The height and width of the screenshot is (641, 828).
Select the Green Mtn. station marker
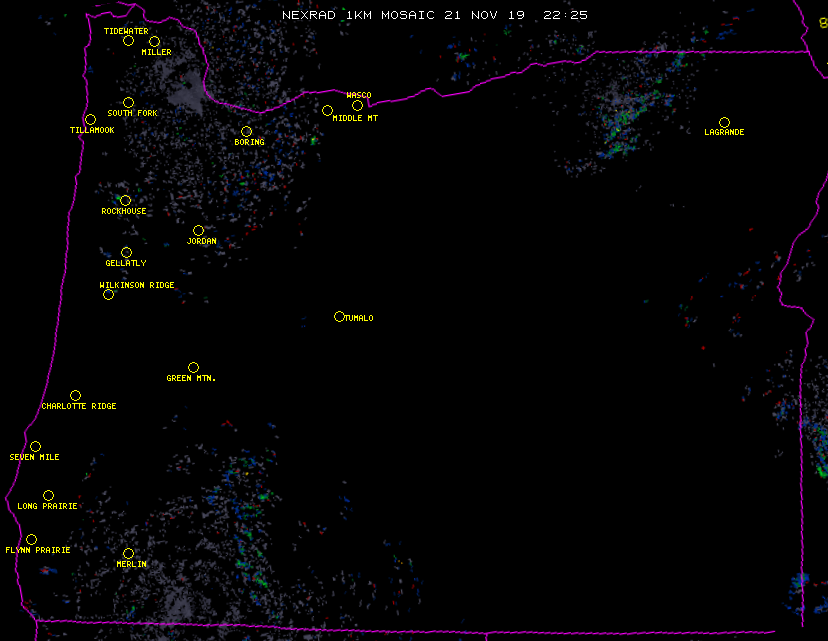pos(193,368)
